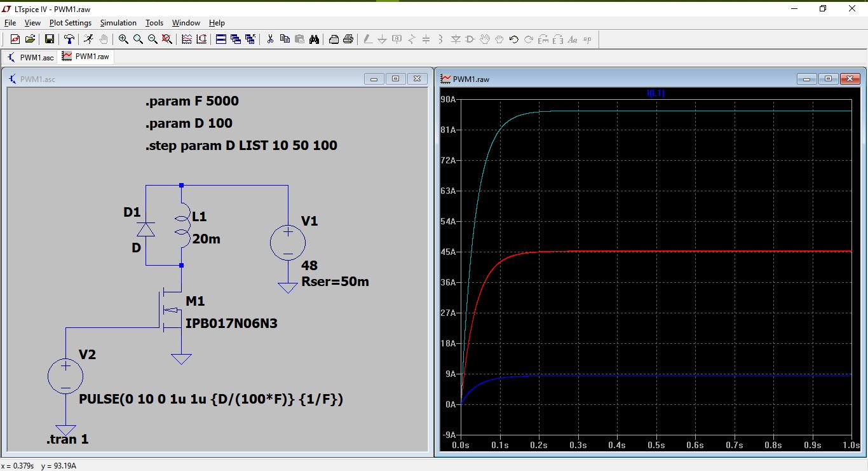Screen dimensions: 868x471
Task: Save the file using the floppy disk icon
Action: pyautogui.click(x=49, y=39)
